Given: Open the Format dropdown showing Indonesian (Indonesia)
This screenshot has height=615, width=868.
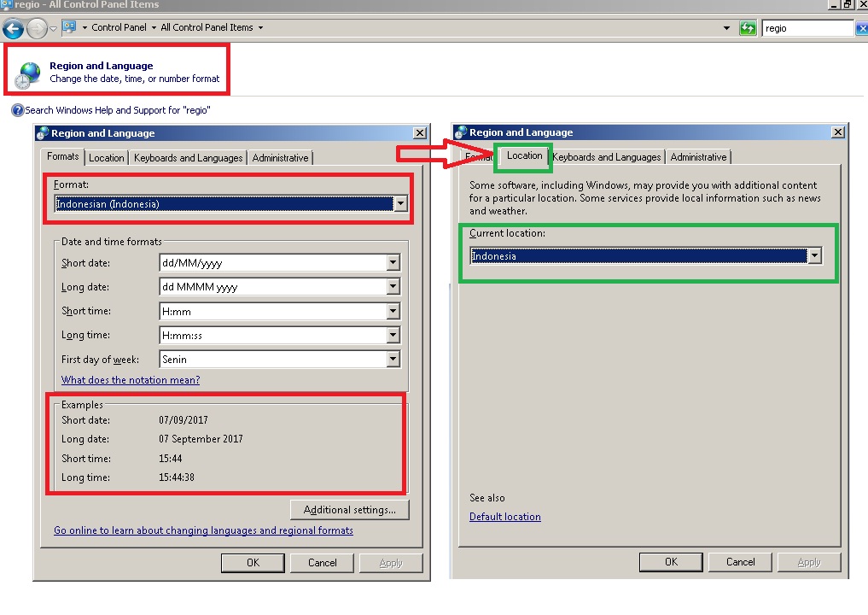Looking at the screenshot, I should pos(400,204).
